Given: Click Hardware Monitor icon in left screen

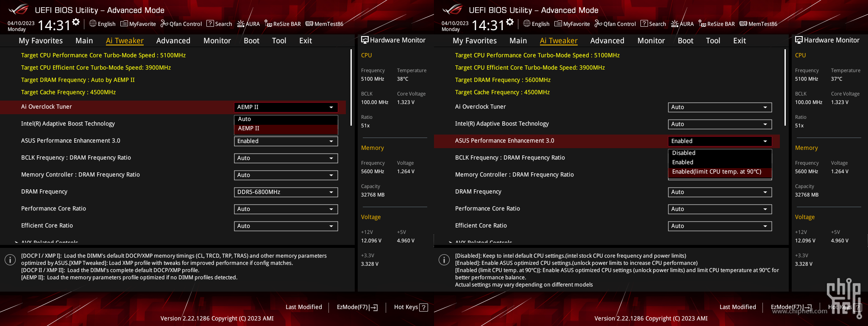Looking at the screenshot, I should pyautogui.click(x=364, y=40).
